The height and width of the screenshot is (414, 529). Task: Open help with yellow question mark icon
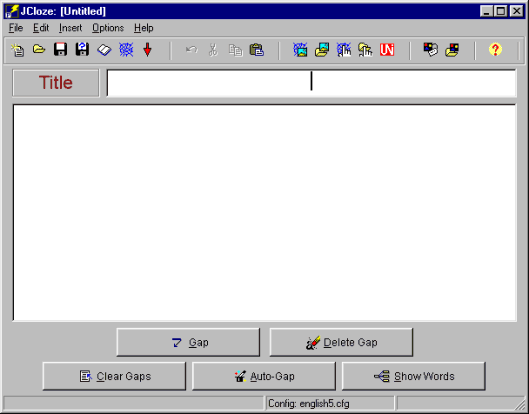click(x=495, y=50)
